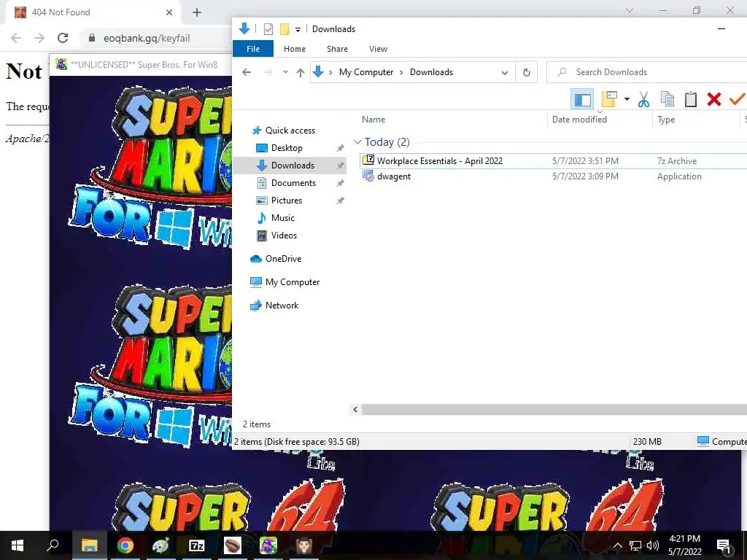Viewport: 747px width, 560px height.
Task: Open Music in navigation pane
Action: point(282,217)
